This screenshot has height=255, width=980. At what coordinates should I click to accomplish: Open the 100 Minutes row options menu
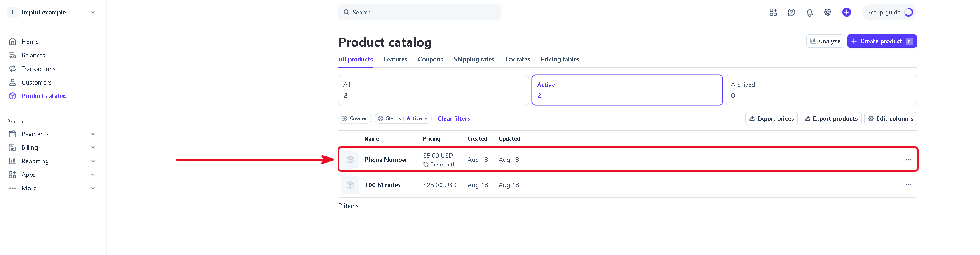[908, 185]
